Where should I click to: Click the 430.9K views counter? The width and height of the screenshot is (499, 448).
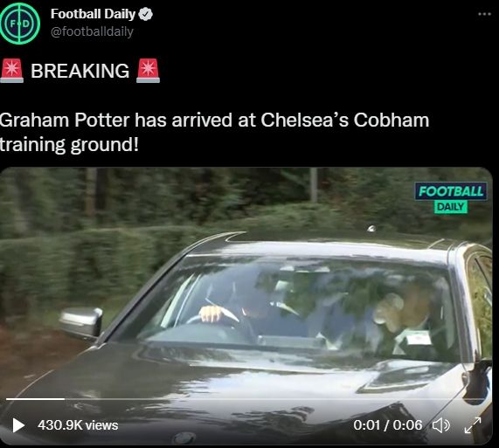coord(78,425)
